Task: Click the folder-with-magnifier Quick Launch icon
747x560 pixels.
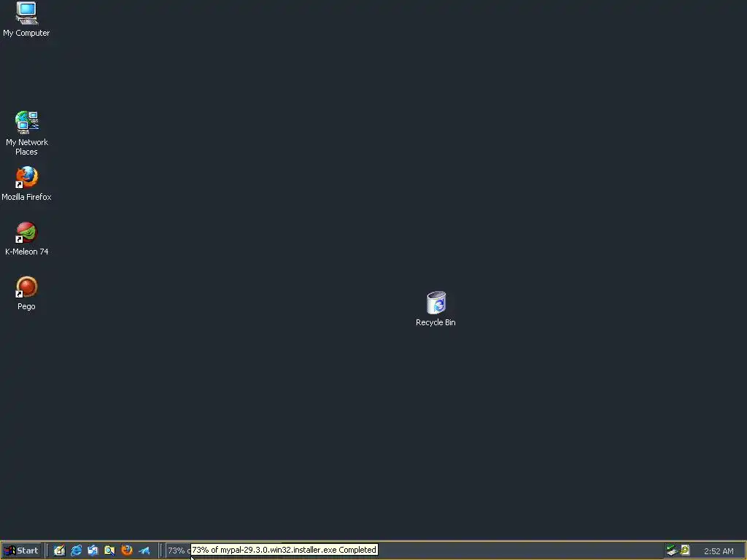Action: coord(109,551)
